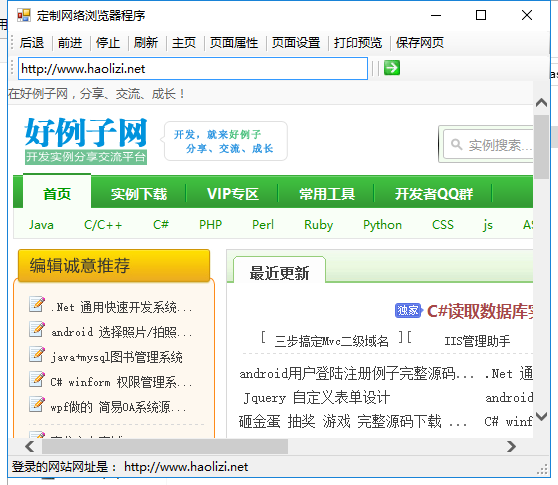Screen dimensions: 558x485
Task: Click the vertical scrollbar thumb
Action: 541,147
